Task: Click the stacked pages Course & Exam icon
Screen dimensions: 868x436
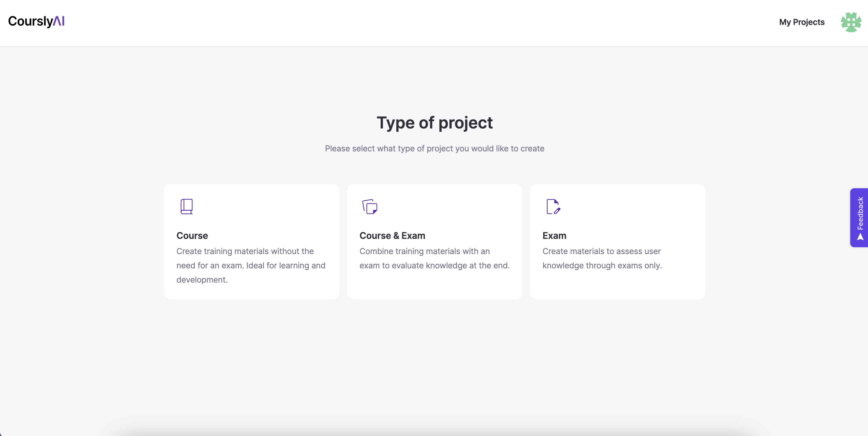Action: tap(370, 206)
